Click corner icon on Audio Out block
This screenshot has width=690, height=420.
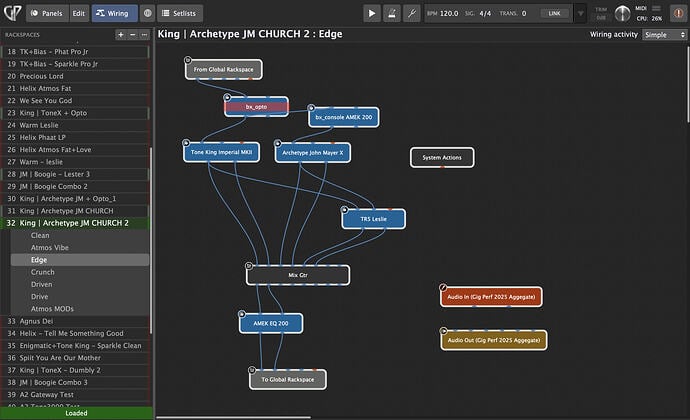pos(444,330)
